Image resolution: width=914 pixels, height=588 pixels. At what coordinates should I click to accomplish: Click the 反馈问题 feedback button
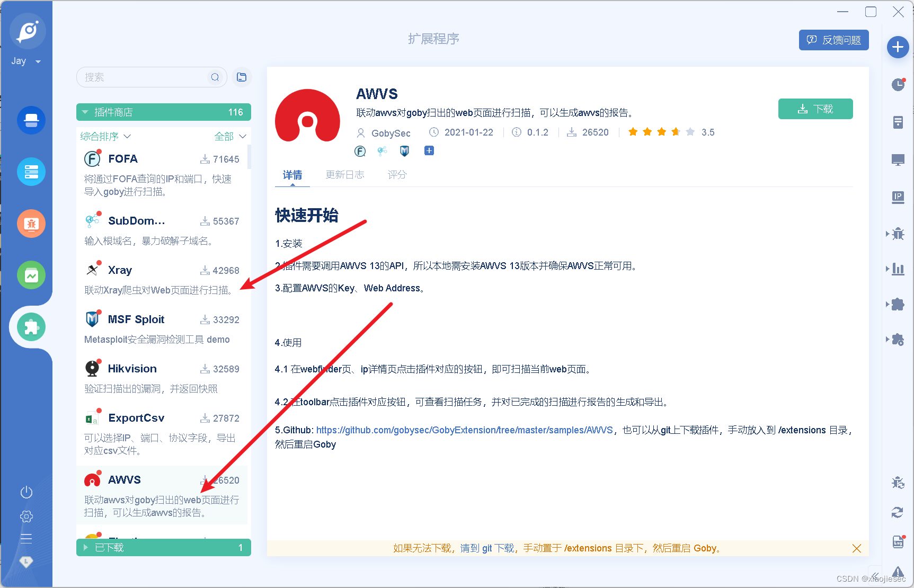834,40
